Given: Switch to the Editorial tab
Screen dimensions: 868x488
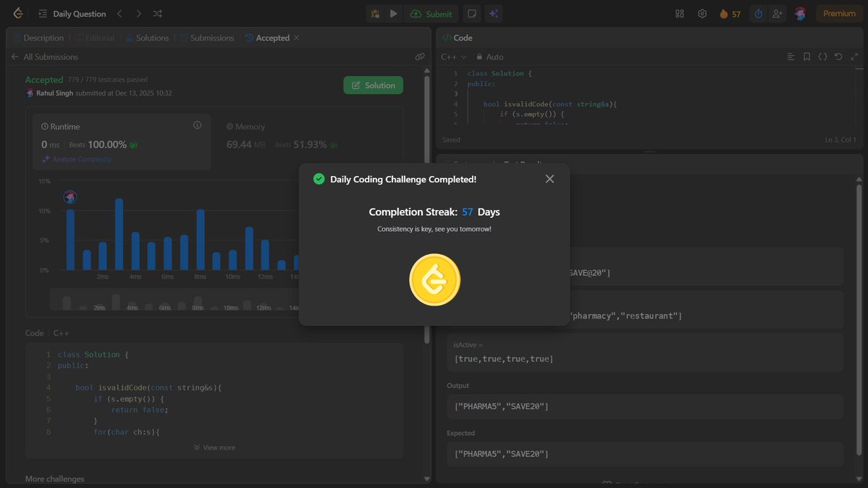Looking at the screenshot, I should coord(94,38).
